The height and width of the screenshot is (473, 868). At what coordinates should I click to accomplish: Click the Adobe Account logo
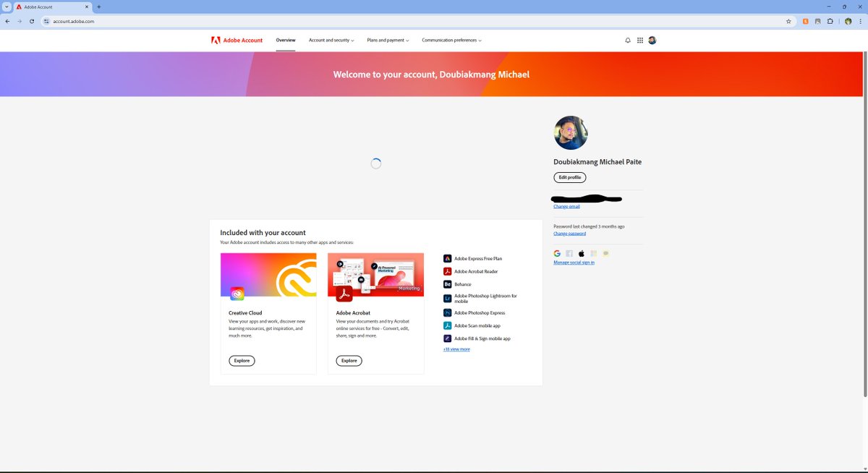tap(237, 41)
